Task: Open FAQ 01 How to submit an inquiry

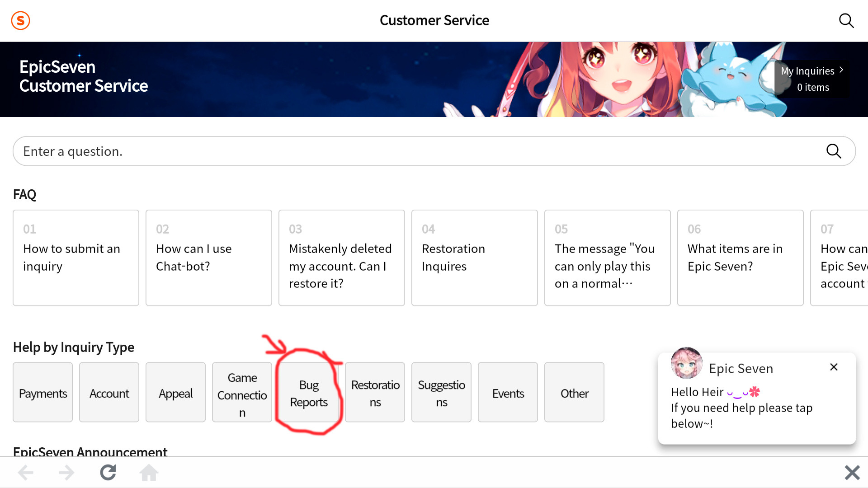Action: point(76,258)
